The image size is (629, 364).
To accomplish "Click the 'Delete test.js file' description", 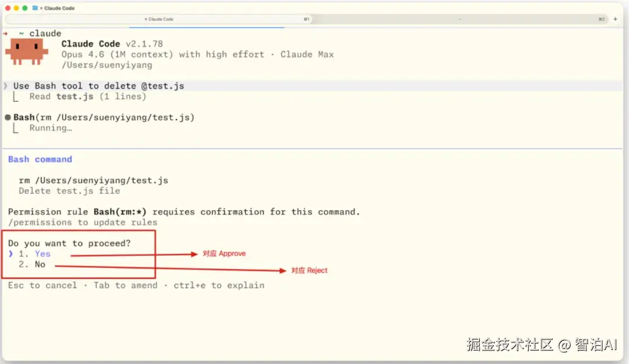I will click(69, 191).
